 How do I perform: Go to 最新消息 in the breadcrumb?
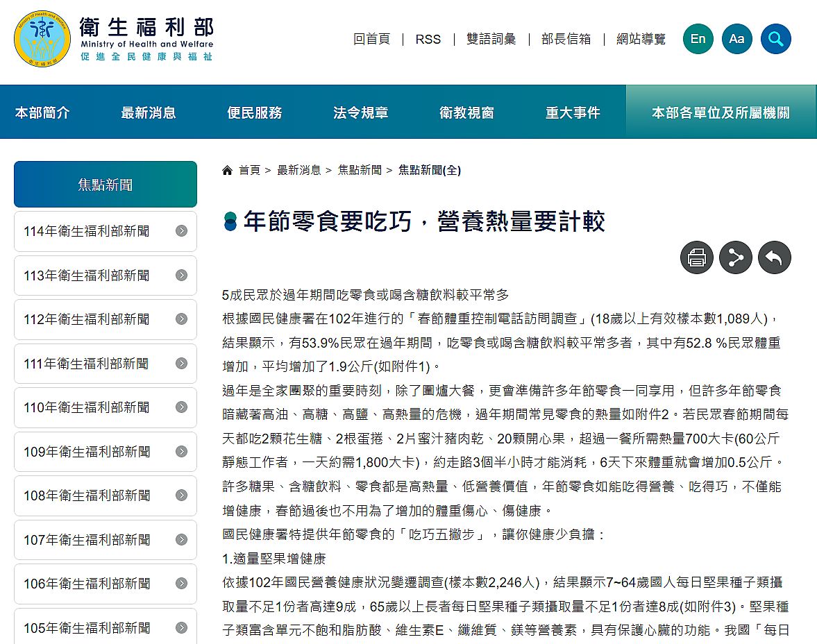(x=298, y=170)
